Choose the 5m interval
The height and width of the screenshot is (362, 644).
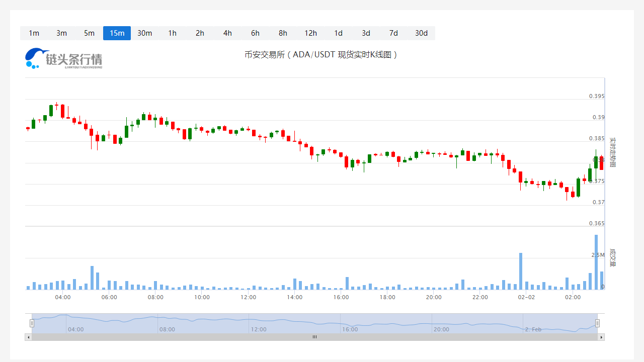click(x=89, y=33)
